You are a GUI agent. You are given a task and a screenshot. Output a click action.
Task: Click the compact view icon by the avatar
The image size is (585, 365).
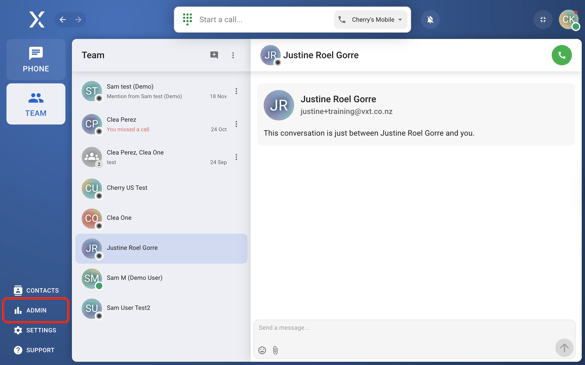(x=543, y=19)
